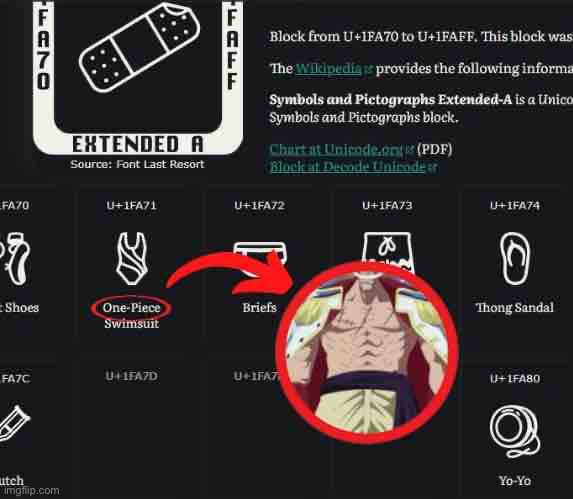Click the Source: Font Last Resort caption
The height and width of the screenshot is (499, 573).
[137, 164]
